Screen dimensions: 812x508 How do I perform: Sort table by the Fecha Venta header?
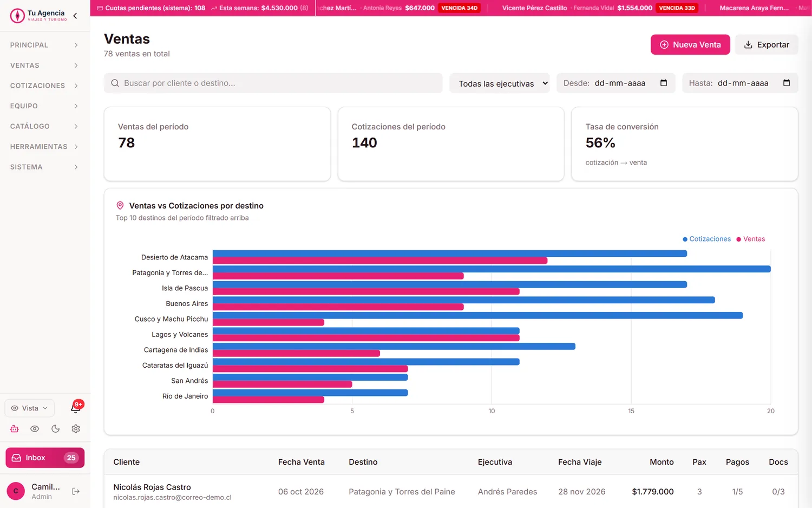tap(302, 462)
